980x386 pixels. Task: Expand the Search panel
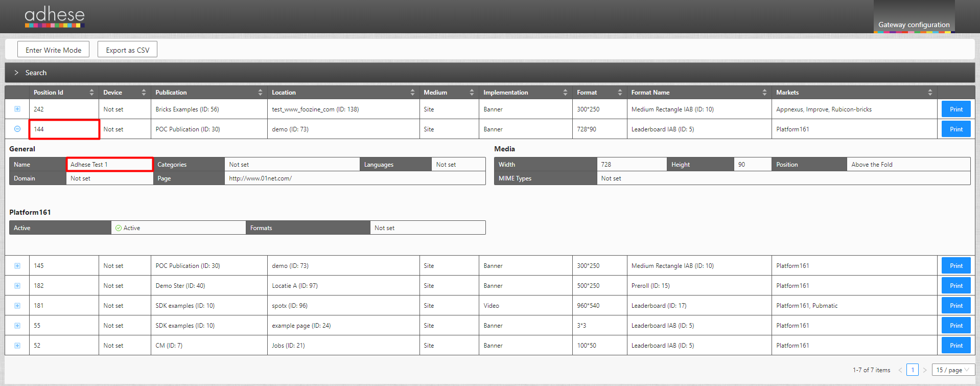pyautogui.click(x=16, y=73)
